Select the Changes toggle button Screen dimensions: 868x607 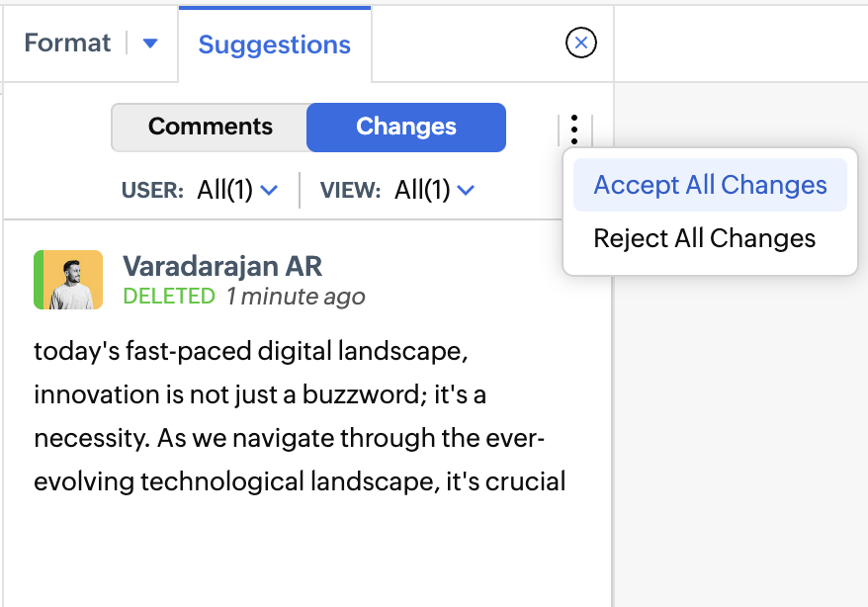(x=406, y=128)
